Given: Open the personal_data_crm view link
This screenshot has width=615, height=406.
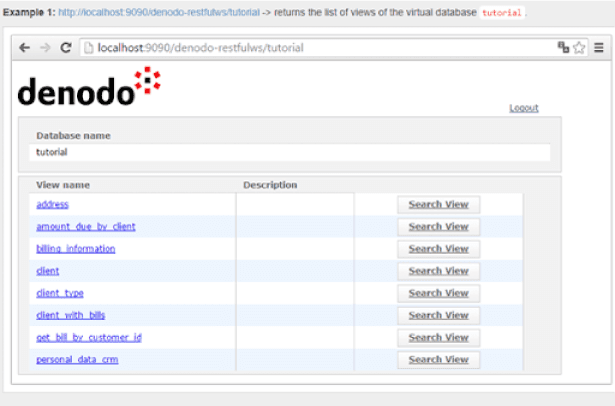Looking at the screenshot, I should coord(77,360).
